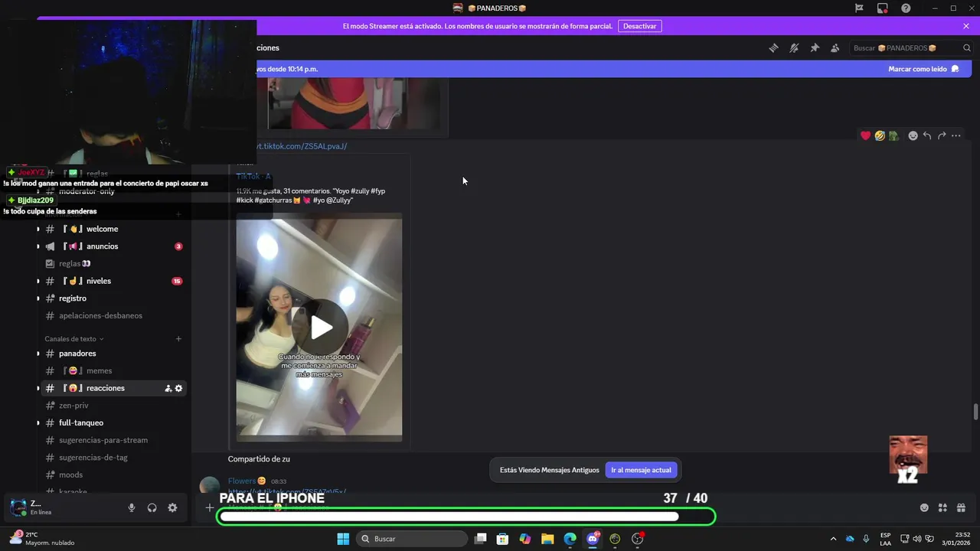Click the magnifier icon in server search

click(967, 47)
